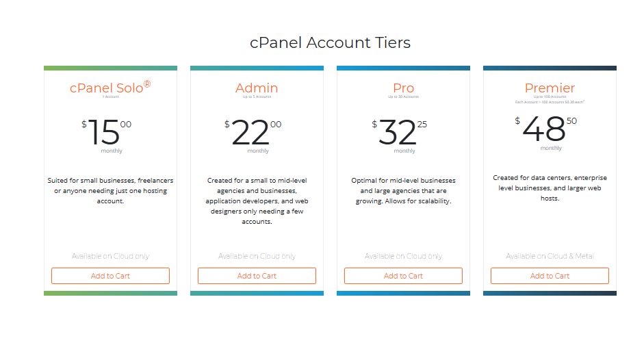Select the Premier plan heading
The height and width of the screenshot is (360, 644).
(x=550, y=88)
